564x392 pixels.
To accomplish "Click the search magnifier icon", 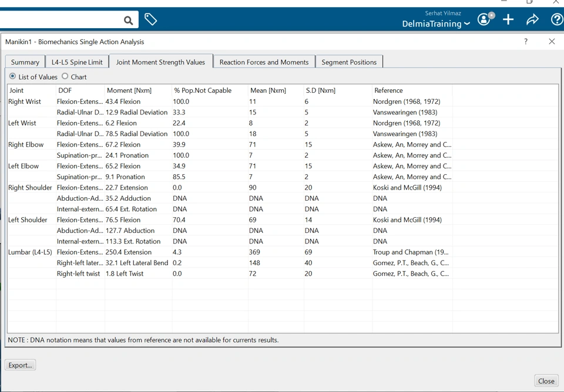I will tap(128, 21).
